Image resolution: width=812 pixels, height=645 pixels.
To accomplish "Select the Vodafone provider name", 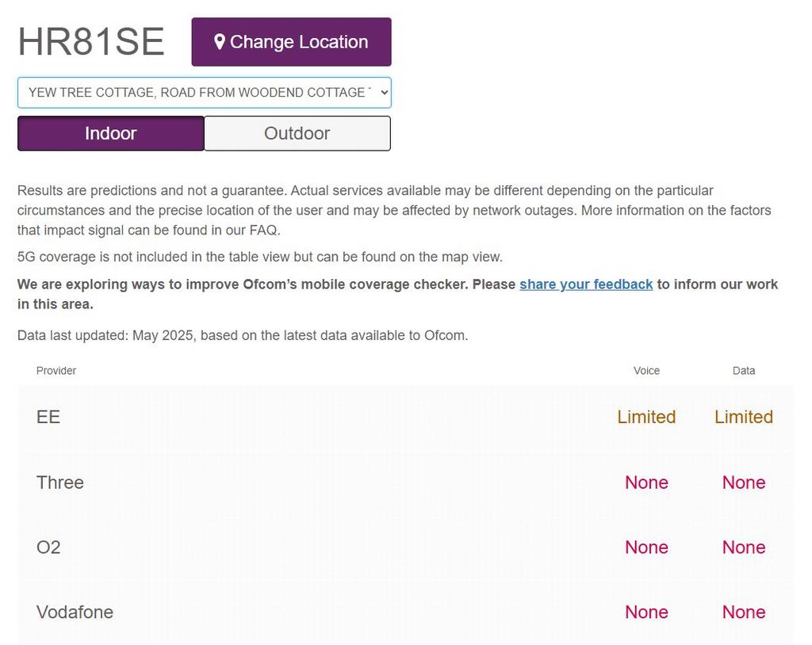I will 75,612.
